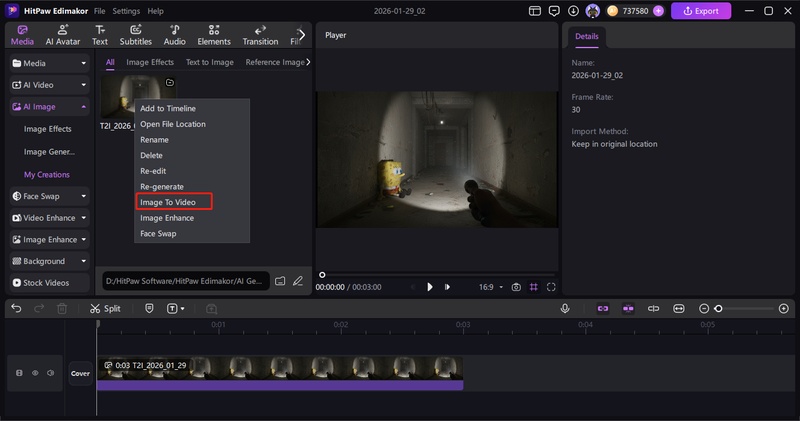Open folder icon next to path field

click(280, 281)
